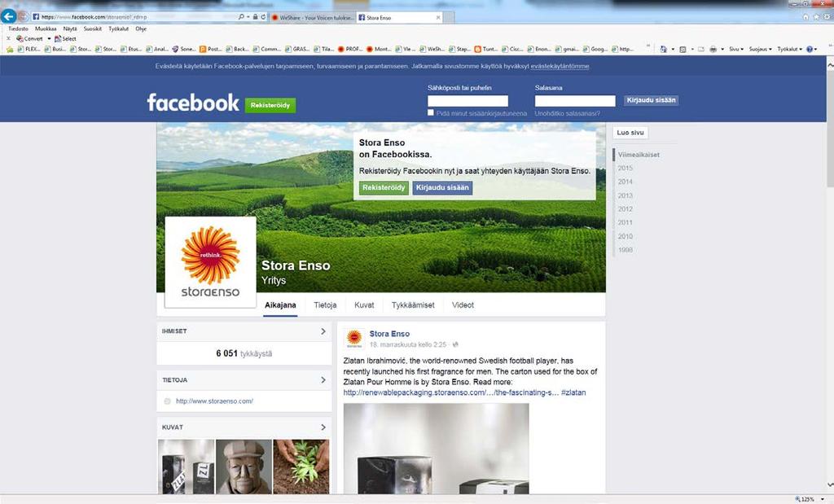Open the Videot page tab
Image resolution: width=834 pixels, height=504 pixels.
point(463,305)
